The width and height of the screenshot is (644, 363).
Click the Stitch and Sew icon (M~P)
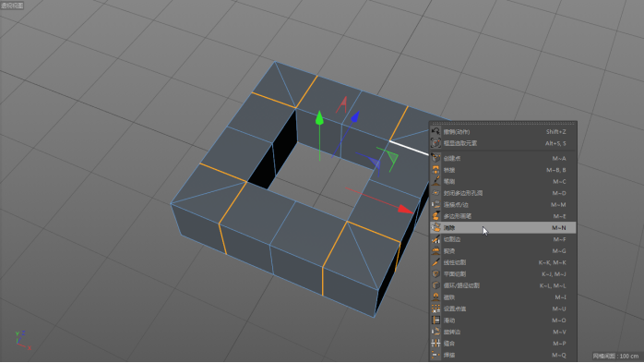435,343
